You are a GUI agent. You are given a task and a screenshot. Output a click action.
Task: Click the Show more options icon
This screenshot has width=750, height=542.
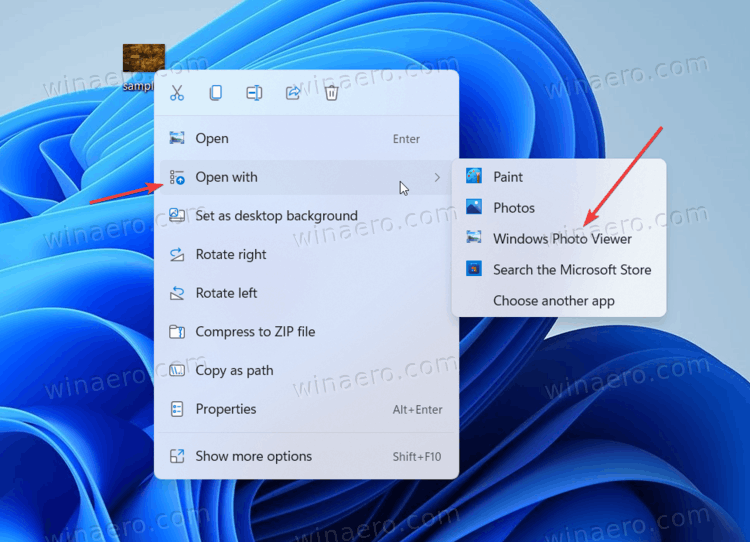(x=177, y=456)
